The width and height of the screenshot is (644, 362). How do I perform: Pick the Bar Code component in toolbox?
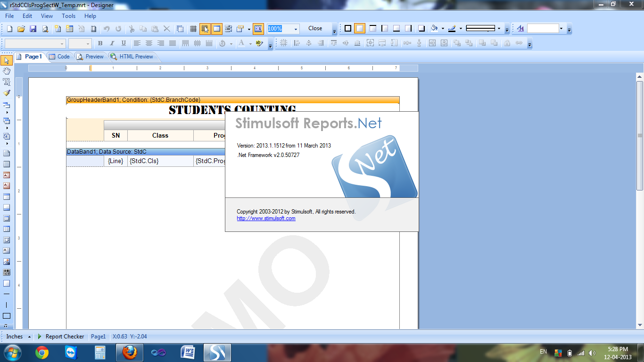coord(7,272)
